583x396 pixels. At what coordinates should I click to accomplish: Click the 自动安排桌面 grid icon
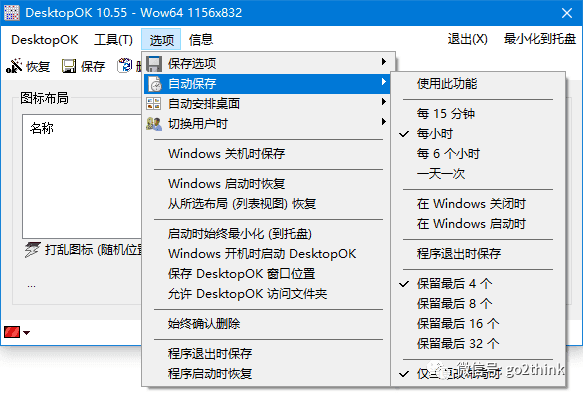(x=154, y=104)
